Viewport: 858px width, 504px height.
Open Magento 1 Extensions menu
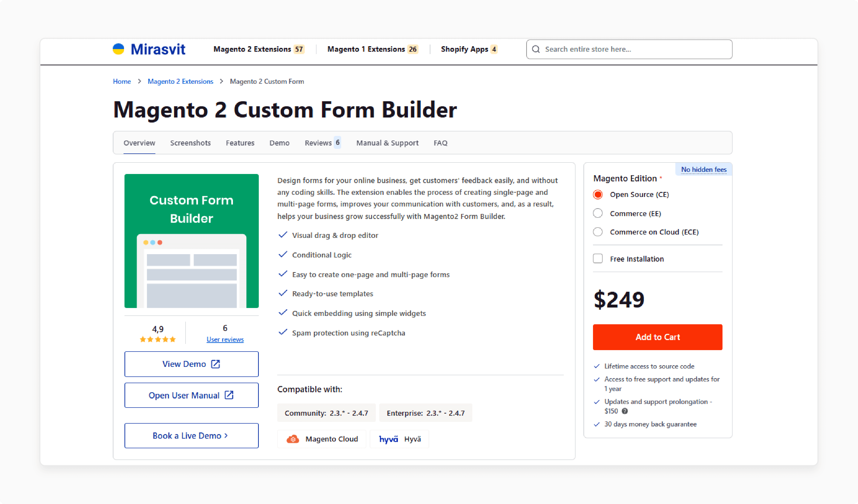click(373, 49)
